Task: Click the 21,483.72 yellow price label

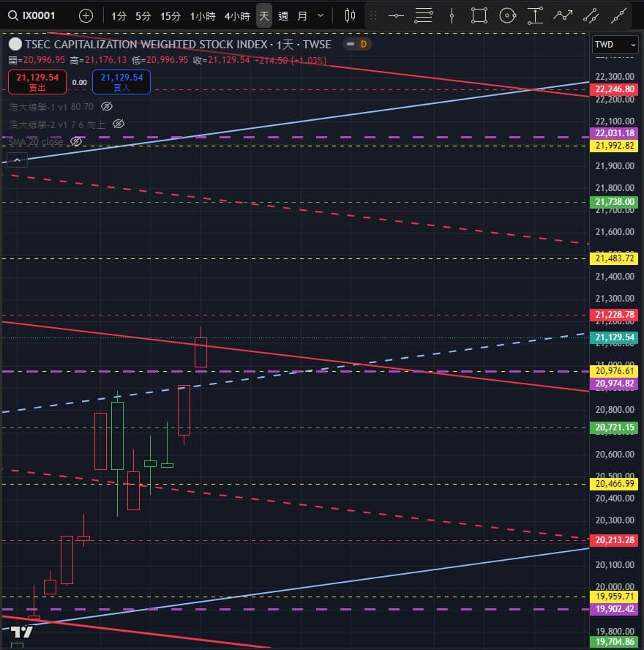Action: (x=614, y=258)
